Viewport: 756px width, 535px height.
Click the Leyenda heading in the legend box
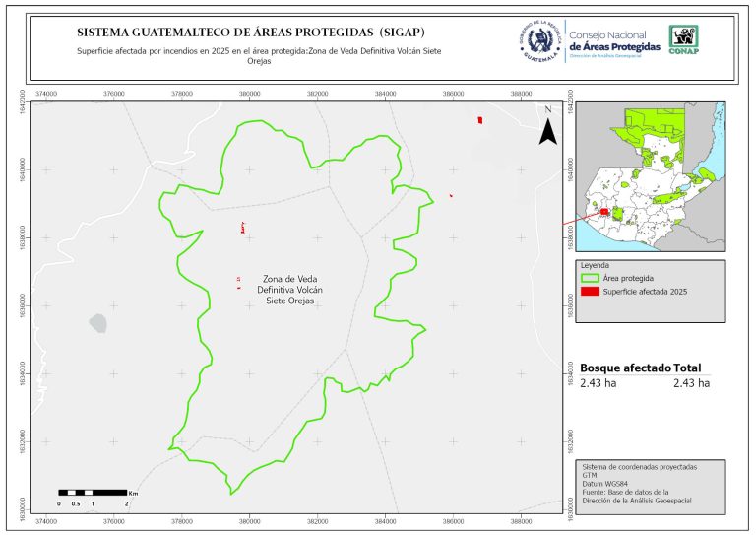coord(597,266)
